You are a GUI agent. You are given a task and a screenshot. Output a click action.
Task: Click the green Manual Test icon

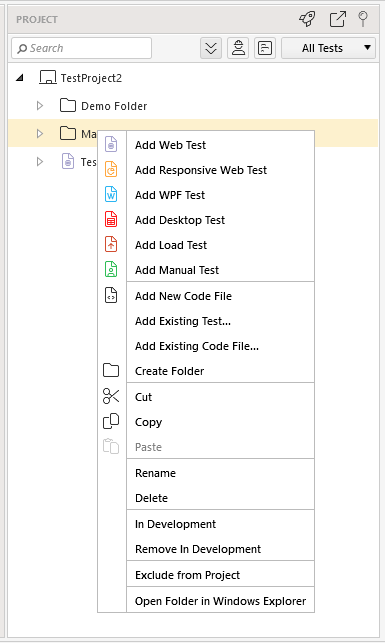point(111,269)
